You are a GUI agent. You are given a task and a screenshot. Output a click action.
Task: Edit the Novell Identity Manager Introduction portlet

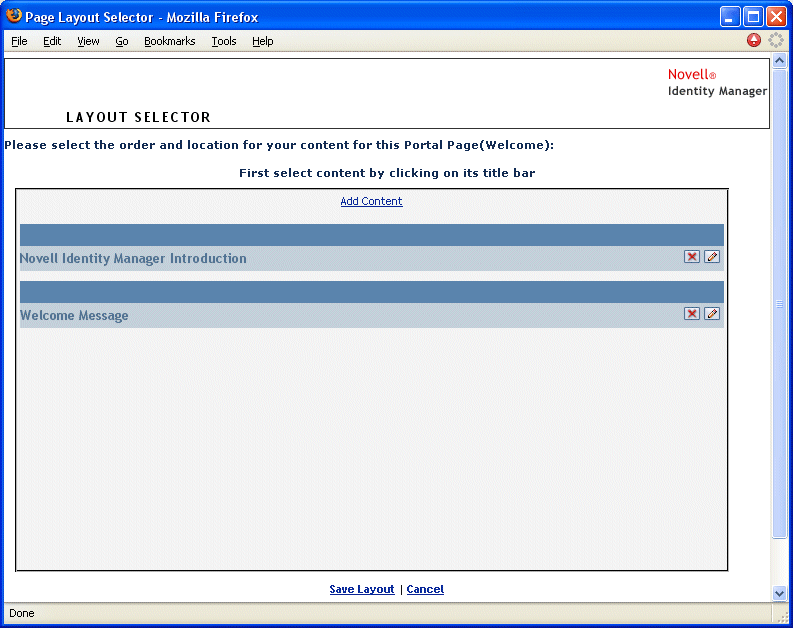(x=712, y=257)
